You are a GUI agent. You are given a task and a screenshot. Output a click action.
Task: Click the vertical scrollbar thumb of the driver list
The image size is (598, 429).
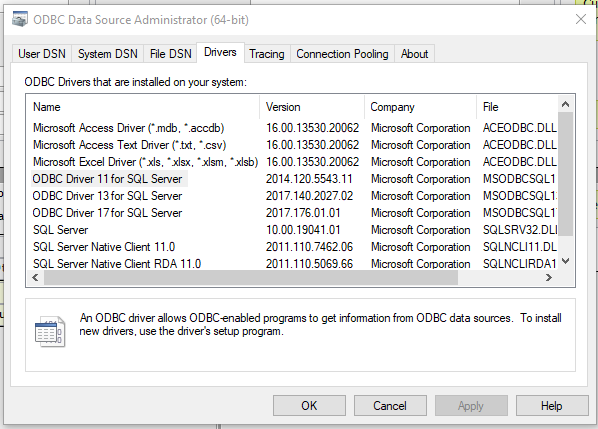[x=566, y=174]
